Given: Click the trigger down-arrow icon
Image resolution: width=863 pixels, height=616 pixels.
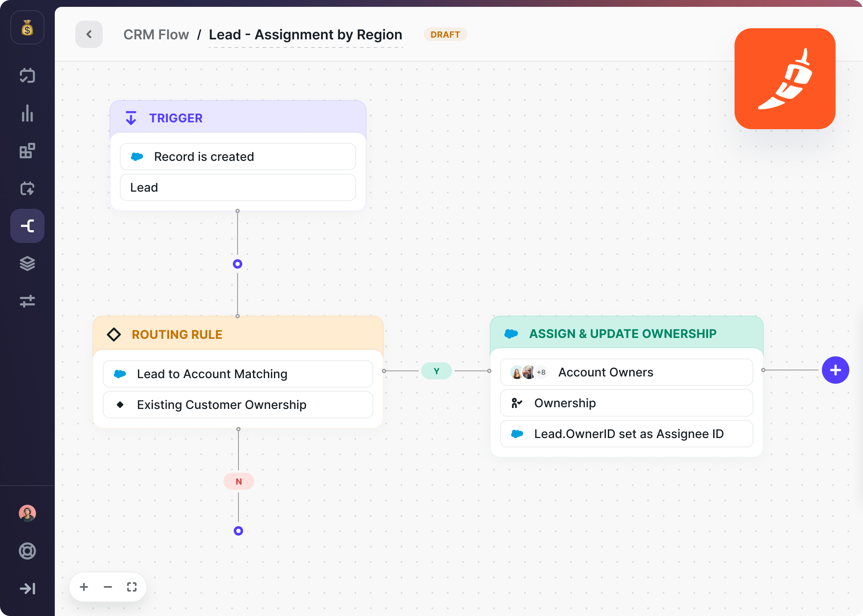Looking at the screenshot, I should point(131,118).
